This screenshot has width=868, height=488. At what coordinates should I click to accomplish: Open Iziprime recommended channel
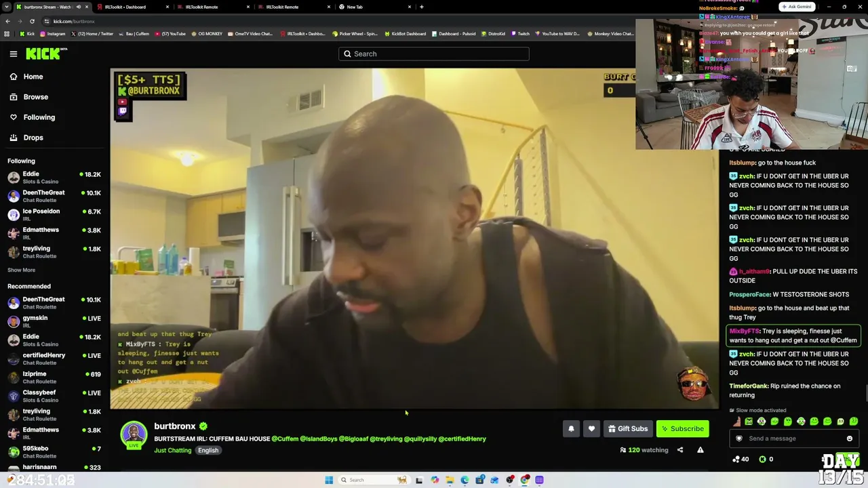[54, 377]
